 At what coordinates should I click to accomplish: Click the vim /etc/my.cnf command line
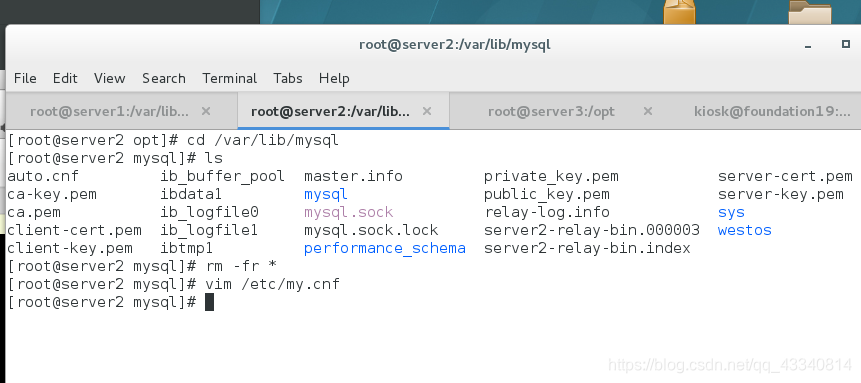(272, 284)
